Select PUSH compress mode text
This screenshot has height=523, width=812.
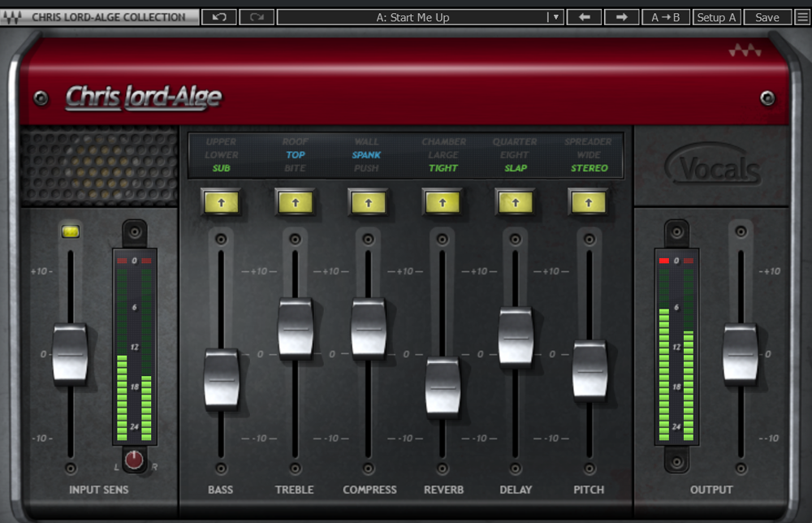366,168
